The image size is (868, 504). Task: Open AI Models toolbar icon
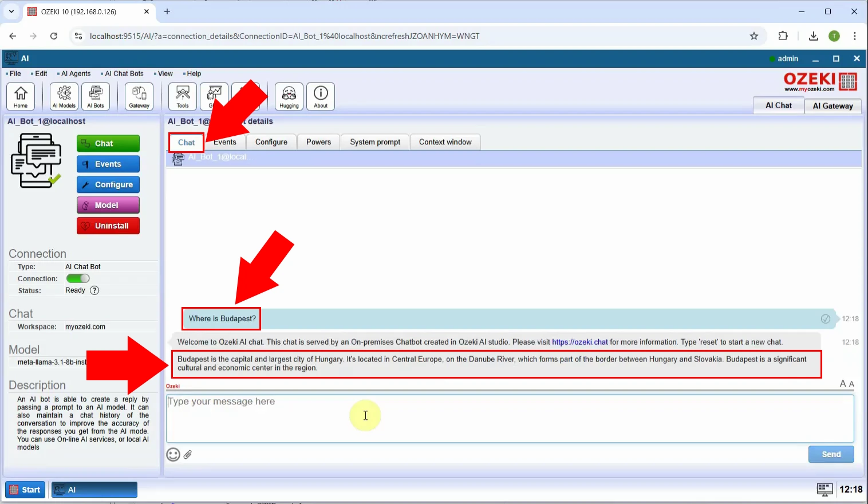click(64, 96)
